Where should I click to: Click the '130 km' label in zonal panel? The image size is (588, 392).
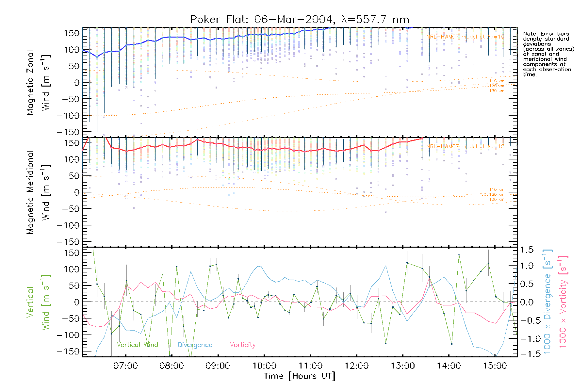click(497, 91)
